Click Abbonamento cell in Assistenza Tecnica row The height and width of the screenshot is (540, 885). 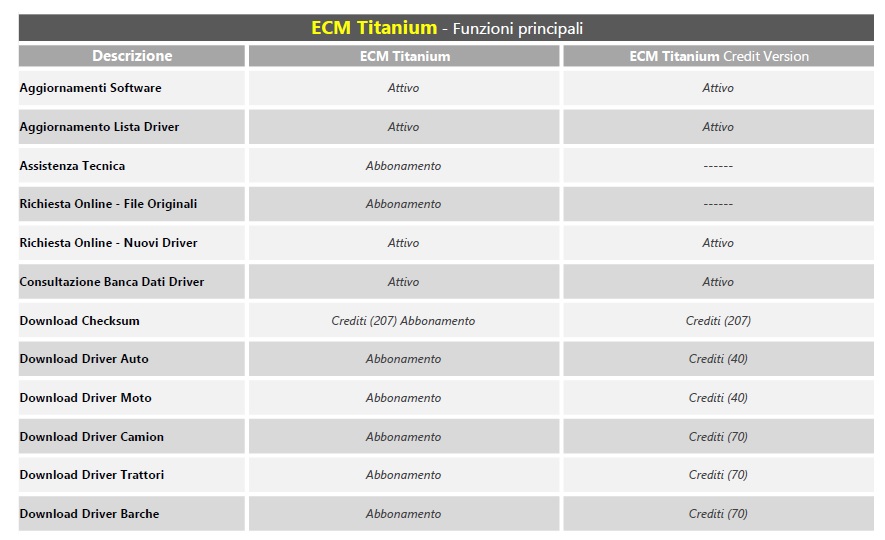pyautogui.click(x=404, y=166)
